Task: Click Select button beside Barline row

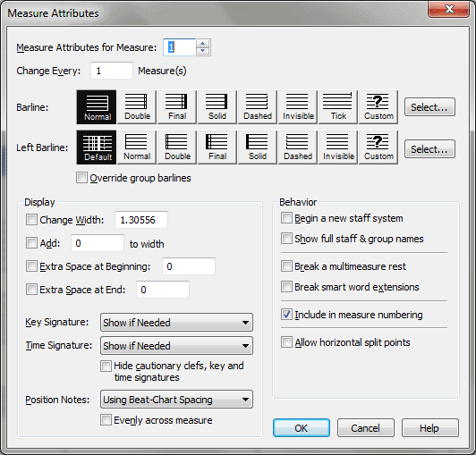Action: pos(429,107)
